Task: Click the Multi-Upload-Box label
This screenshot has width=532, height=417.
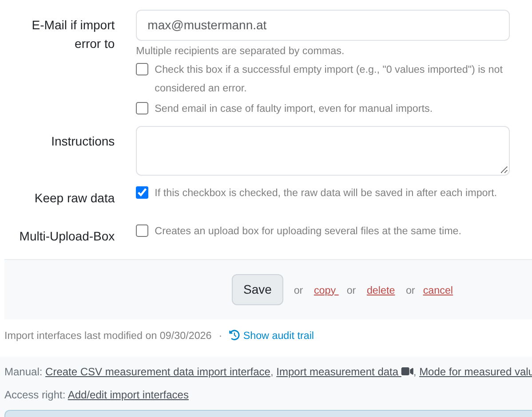Action: [67, 236]
